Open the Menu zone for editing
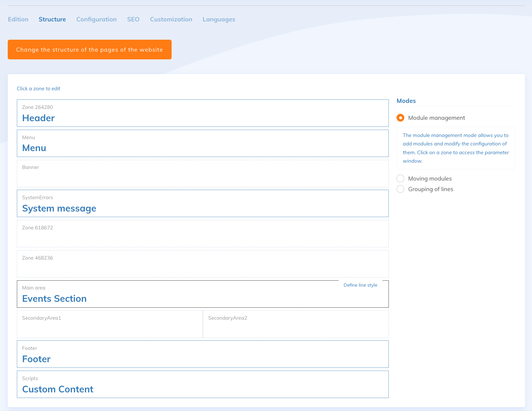This screenshot has height=411, width=532. click(202, 143)
